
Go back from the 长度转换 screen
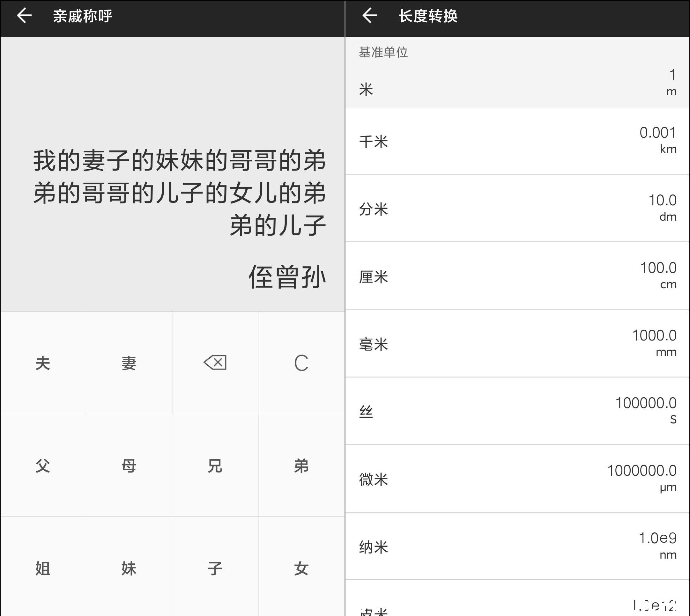pyautogui.click(x=369, y=16)
